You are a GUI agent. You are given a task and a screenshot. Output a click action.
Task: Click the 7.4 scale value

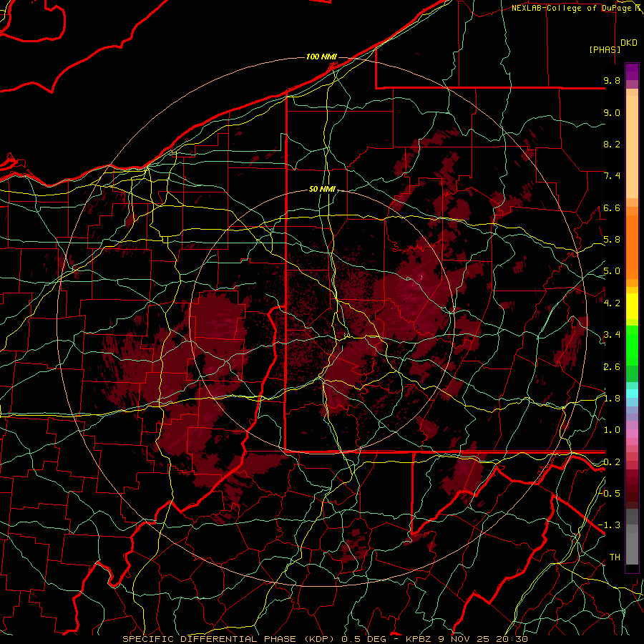612,176
